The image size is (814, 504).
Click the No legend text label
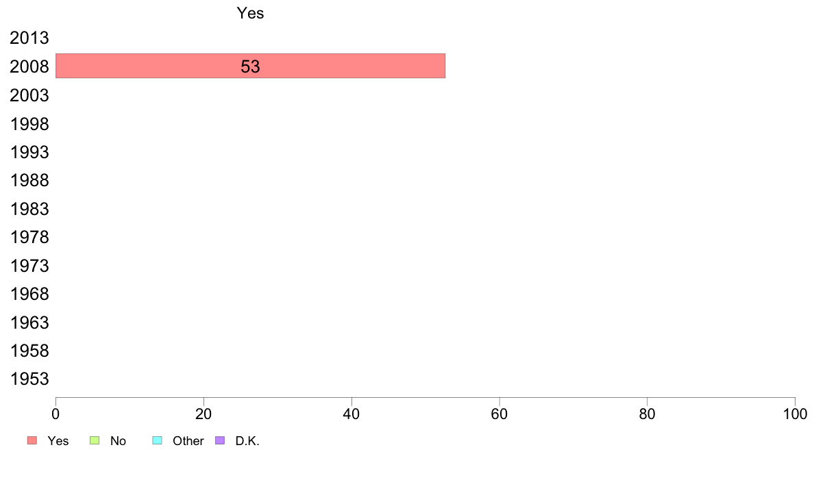pyautogui.click(x=118, y=441)
